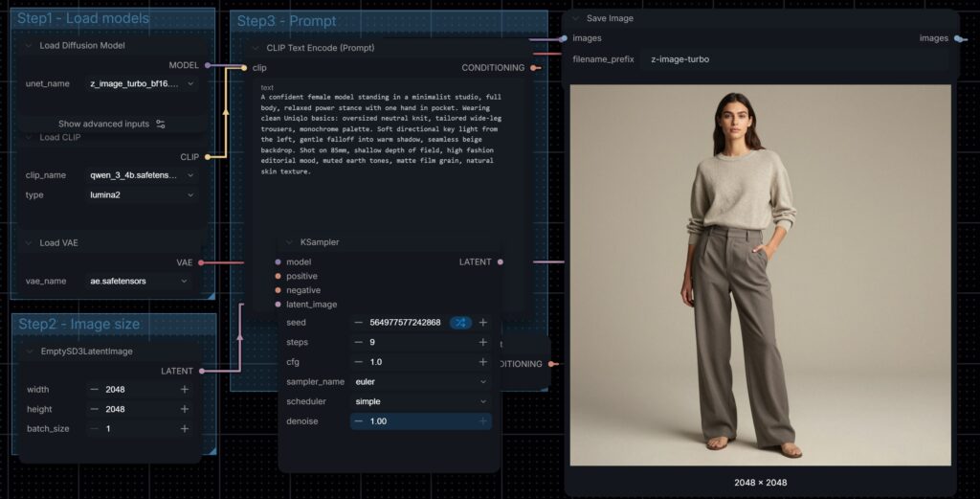Click the height 2048 field
980x499 pixels.
point(140,410)
